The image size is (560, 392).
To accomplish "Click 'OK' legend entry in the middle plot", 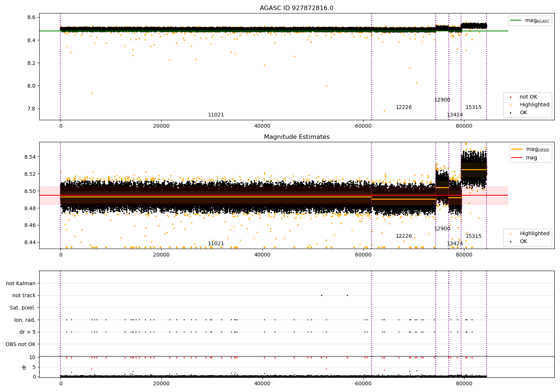I will pyautogui.click(x=523, y=242).
